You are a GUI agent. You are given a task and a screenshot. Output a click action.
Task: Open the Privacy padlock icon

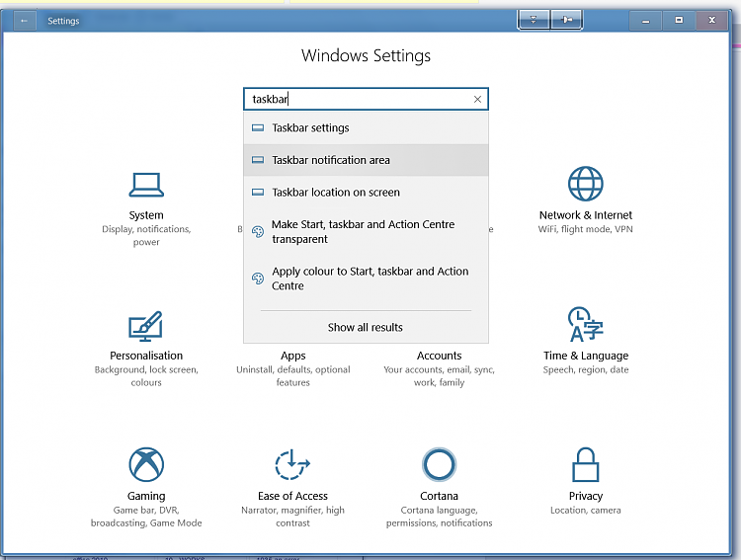585,464
